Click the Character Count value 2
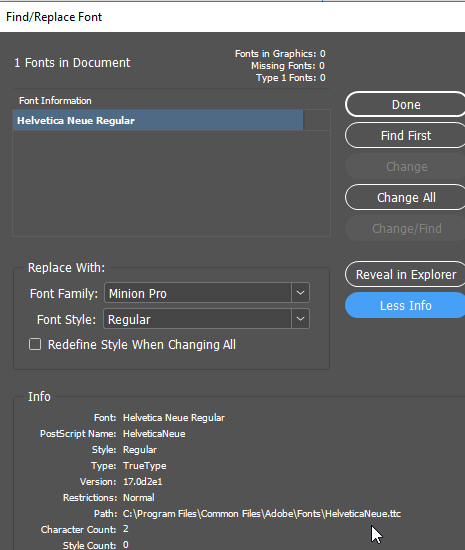The width and height of the screenshot is (465, 550). tap(126, 529)
